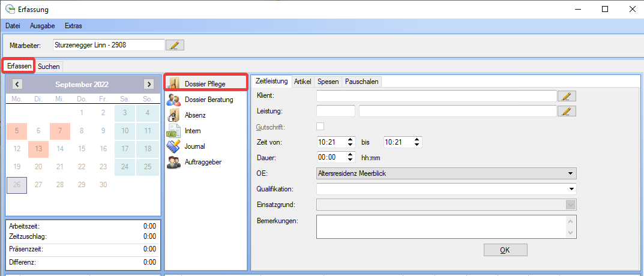
Task: Open the Qualifikation dropdown
Action: click(570, 189)
